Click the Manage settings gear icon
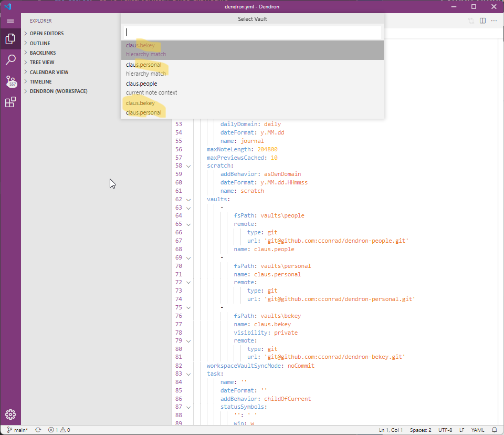The width and height of the screenshot is (504, 435). tap(11, 415)
